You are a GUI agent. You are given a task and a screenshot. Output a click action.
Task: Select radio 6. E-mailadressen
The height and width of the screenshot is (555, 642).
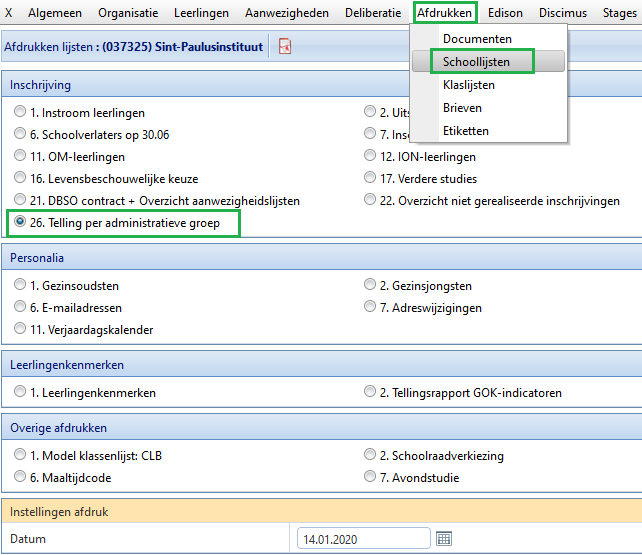tap(20, 307)
